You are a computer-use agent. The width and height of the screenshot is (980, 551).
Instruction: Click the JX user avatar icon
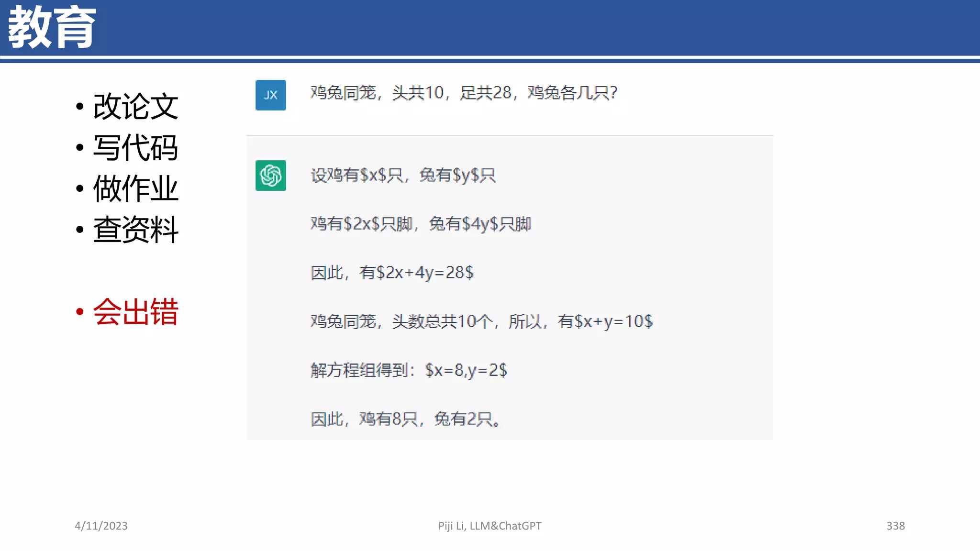271,95
